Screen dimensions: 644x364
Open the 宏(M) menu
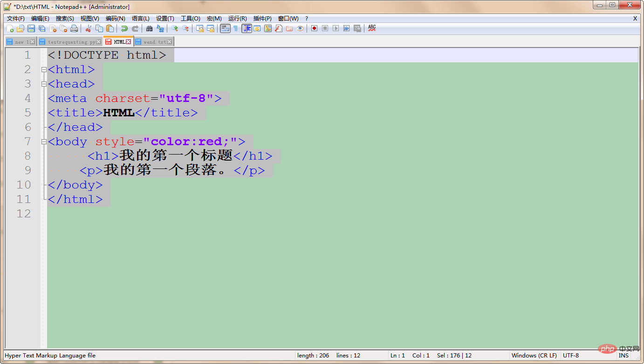(x=214, y=19)
